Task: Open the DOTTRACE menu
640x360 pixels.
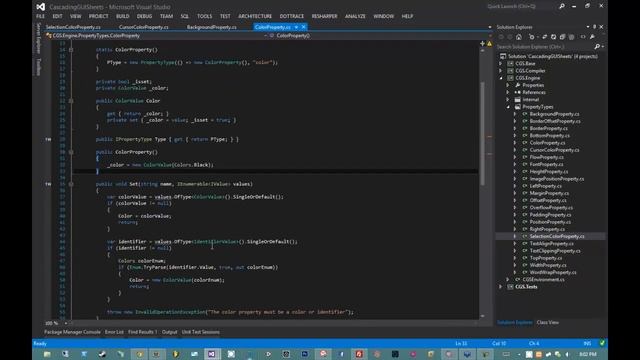Action: click(291, 16)
